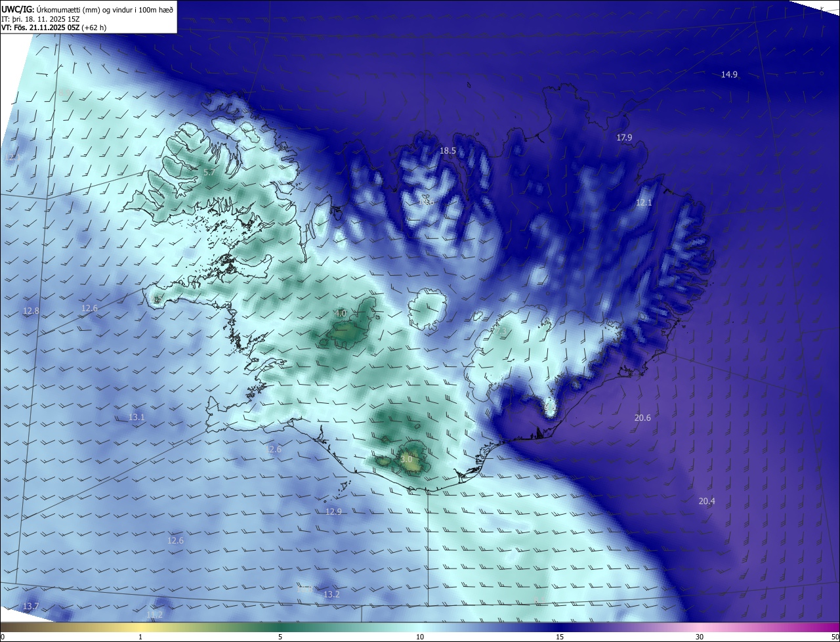The image size is (840, 642).
Task: Click the value 14.9 on the map
Action: 729,75
